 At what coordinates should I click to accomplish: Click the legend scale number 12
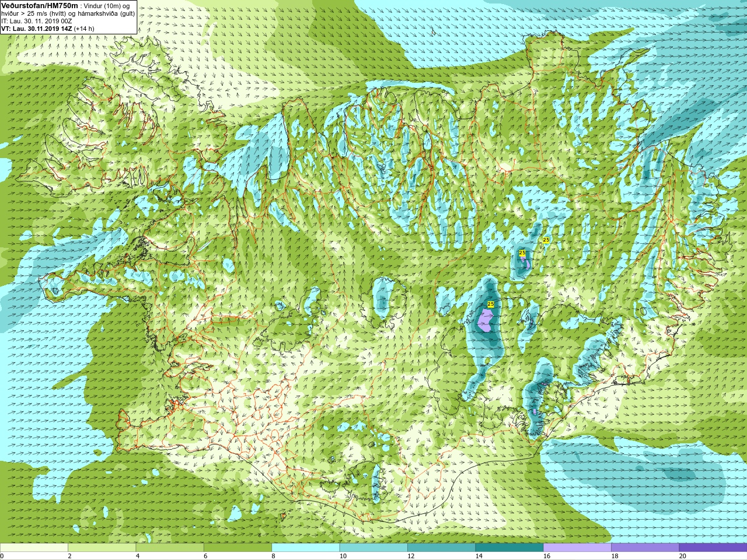click(x=411, y=556)
